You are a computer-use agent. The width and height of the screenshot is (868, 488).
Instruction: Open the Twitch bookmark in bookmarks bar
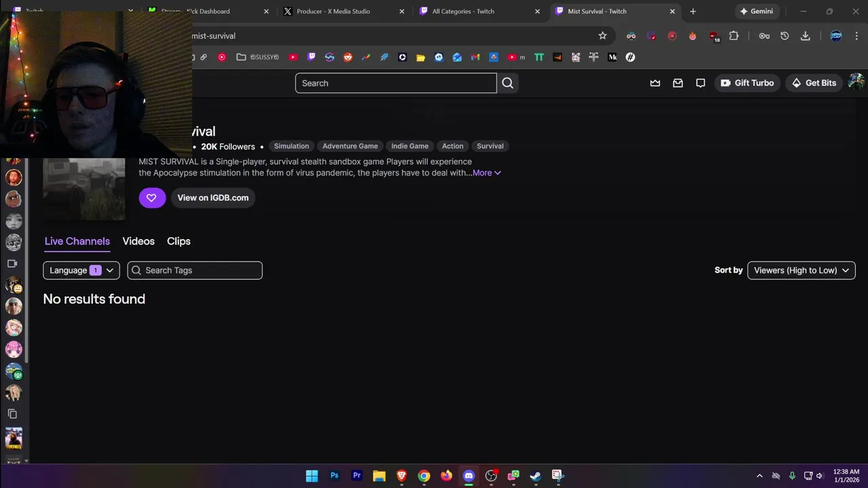(x=311, y=58)
